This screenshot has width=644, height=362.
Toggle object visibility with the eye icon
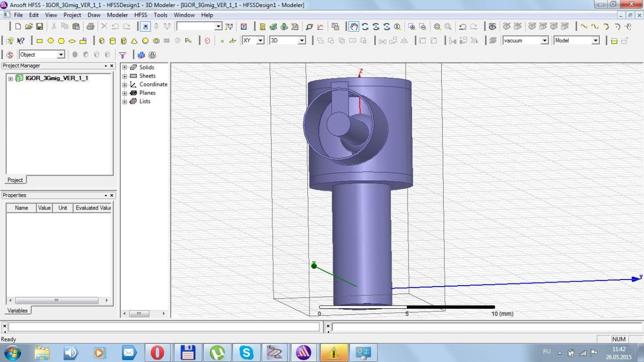pos(492,27)
